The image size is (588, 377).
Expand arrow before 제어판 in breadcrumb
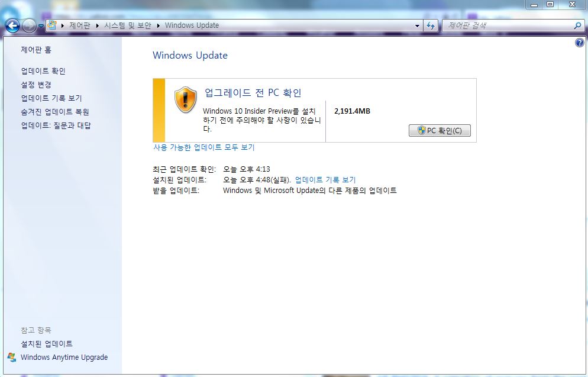(x=62, y=25)
